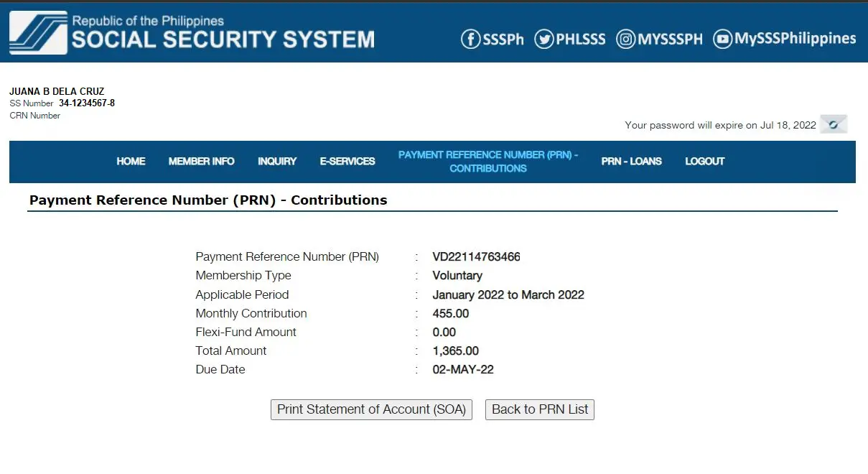Open the E-SERVICES menu
868x474 pixels.
[x=347, y=162]
